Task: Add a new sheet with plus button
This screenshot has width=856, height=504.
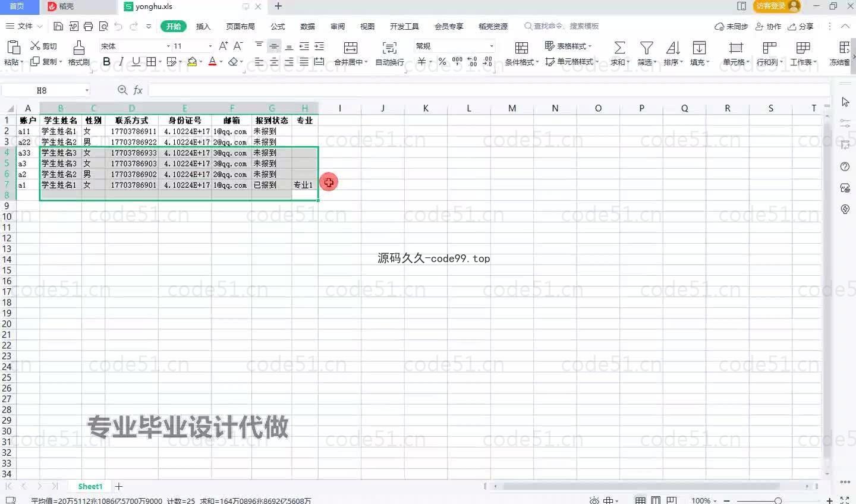Action: [x=119, y=486]
